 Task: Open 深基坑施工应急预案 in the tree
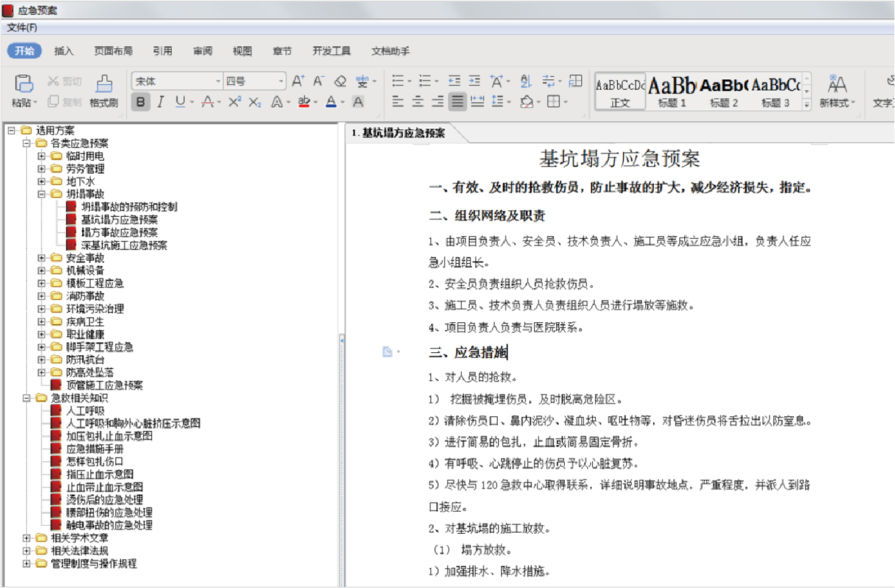124,245
